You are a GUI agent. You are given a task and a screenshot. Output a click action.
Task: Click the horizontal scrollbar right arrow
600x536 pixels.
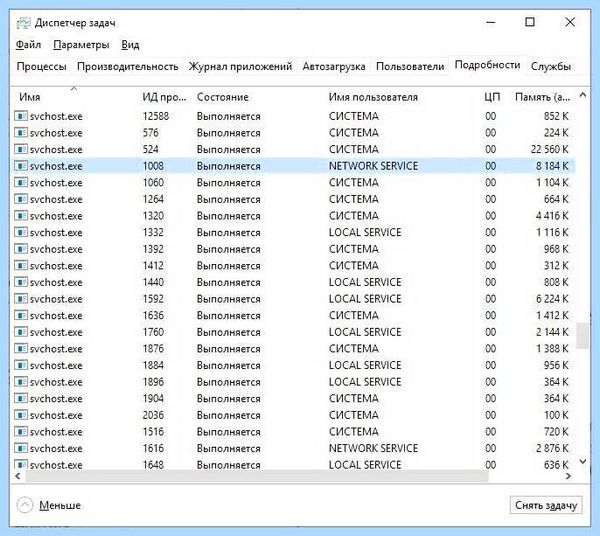pos(568,476)
